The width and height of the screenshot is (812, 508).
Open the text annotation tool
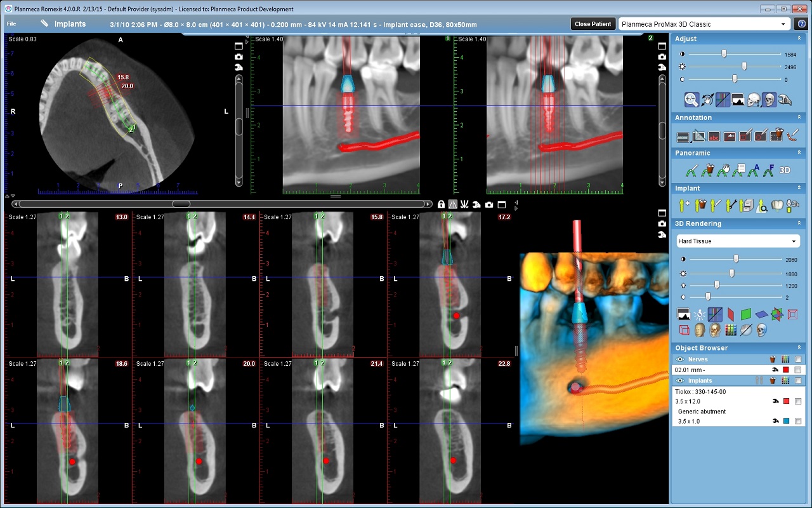pyautogui.click(x=714, y=135)
